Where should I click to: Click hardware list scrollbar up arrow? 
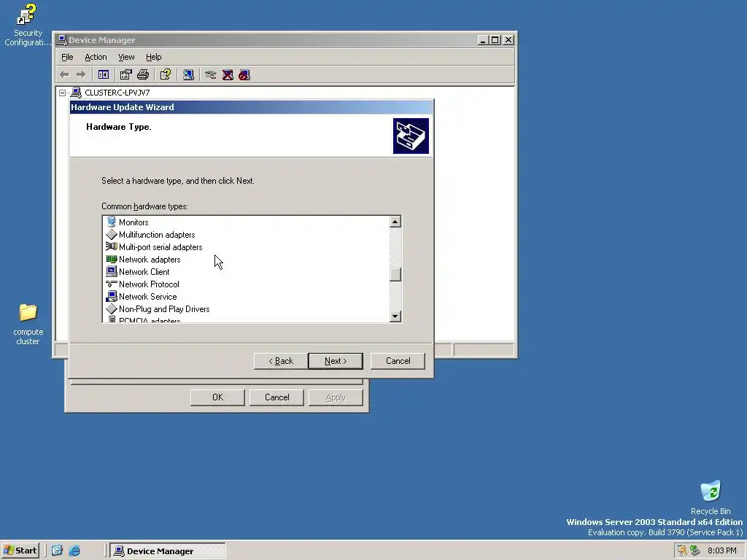395,222
